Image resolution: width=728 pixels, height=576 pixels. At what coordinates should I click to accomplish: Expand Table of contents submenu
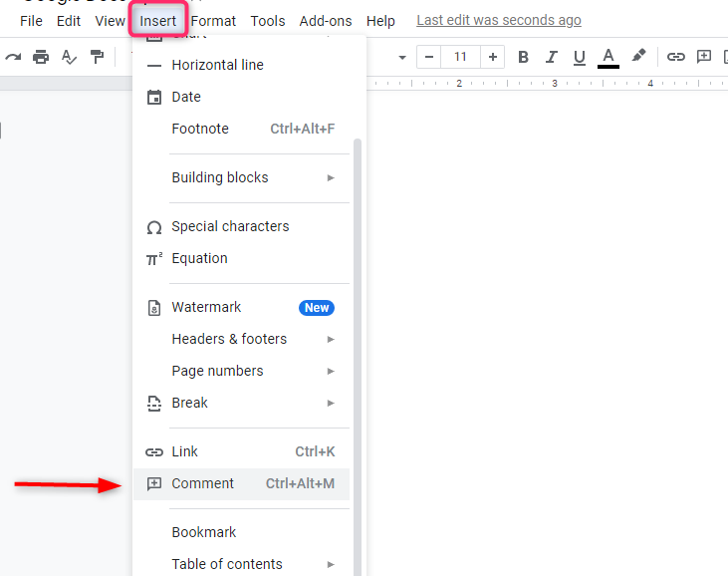pyautogui.click(x=241, y=564)
